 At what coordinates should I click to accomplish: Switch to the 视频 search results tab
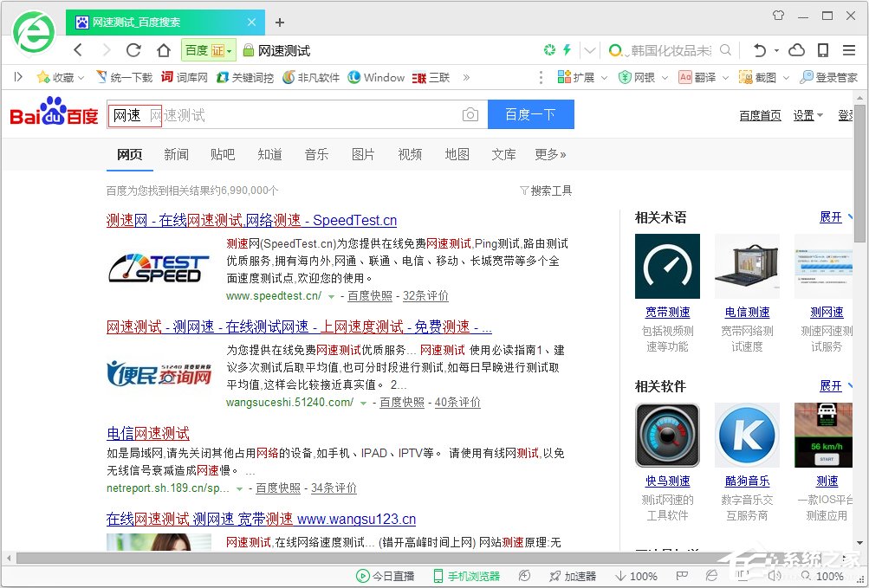(x=410, y=154)
